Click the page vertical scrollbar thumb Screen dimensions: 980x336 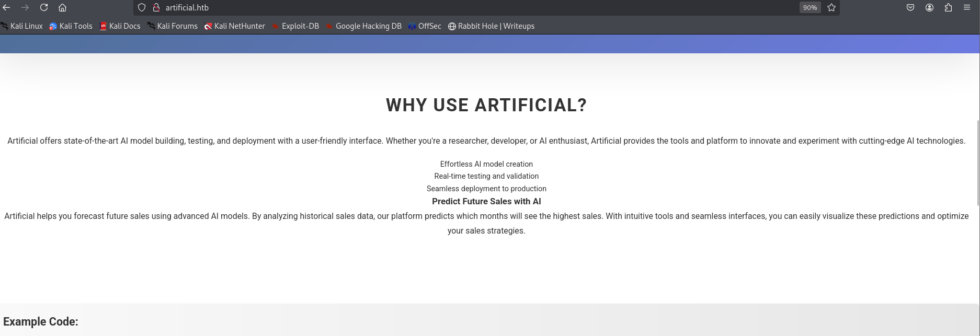(977, 163)
